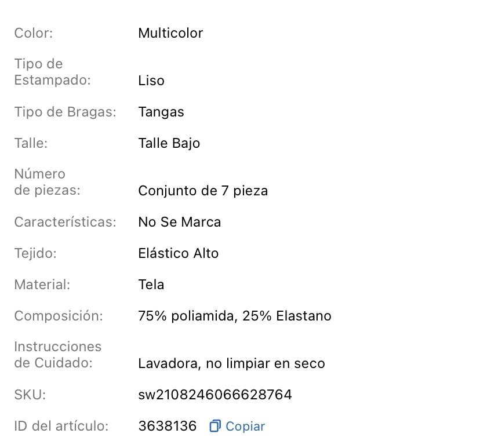Select the Tangas value text

[x=161, y=112]
